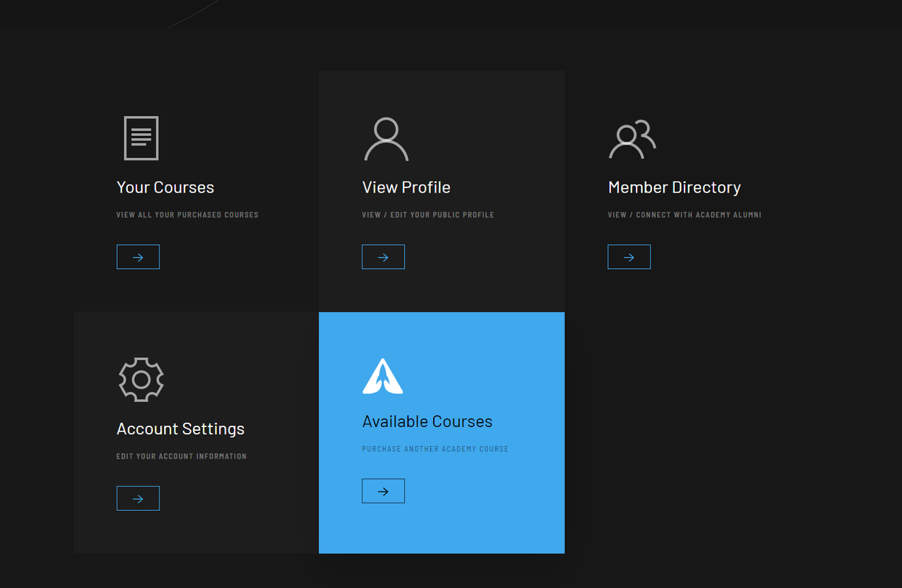Click the arrow button under Available Courses

383,491
